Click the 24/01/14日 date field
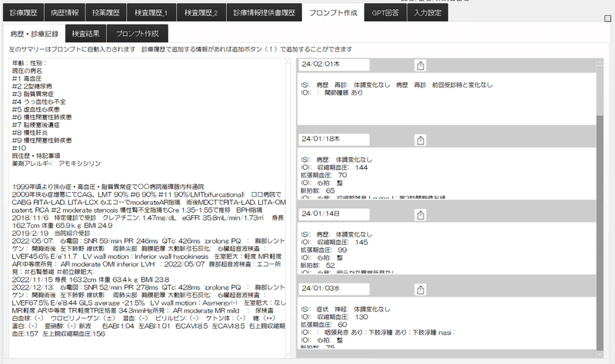The width and height of the screenshot is (615, 364). [334, 213]
